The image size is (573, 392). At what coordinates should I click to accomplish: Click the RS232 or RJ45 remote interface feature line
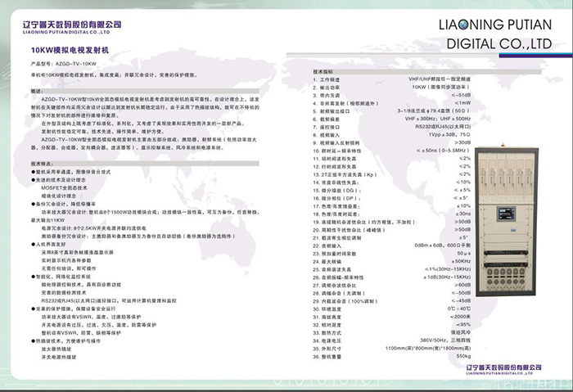tap(109, 300)
